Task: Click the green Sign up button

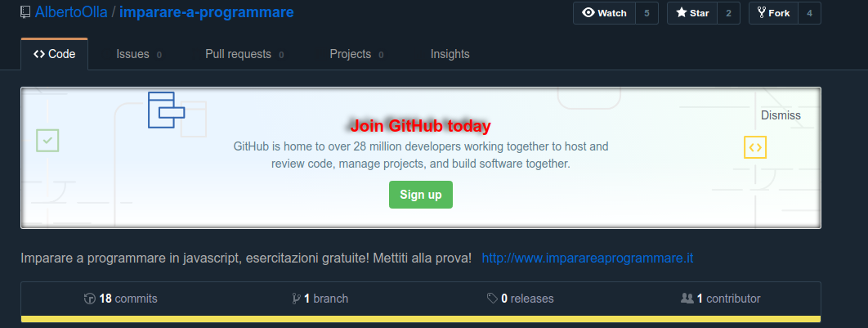Action: point(421,195)
